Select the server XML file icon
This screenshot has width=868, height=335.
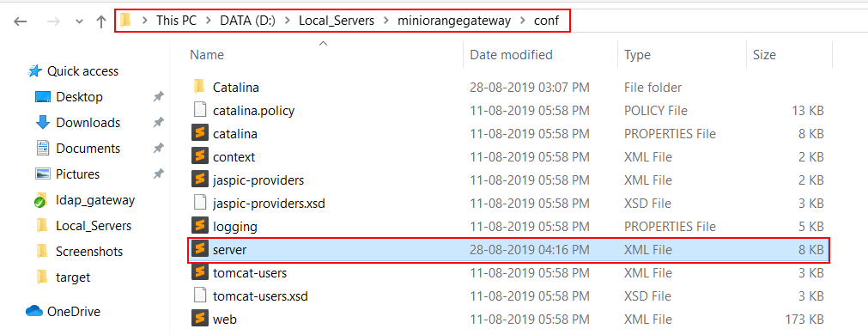click(199, 250)
